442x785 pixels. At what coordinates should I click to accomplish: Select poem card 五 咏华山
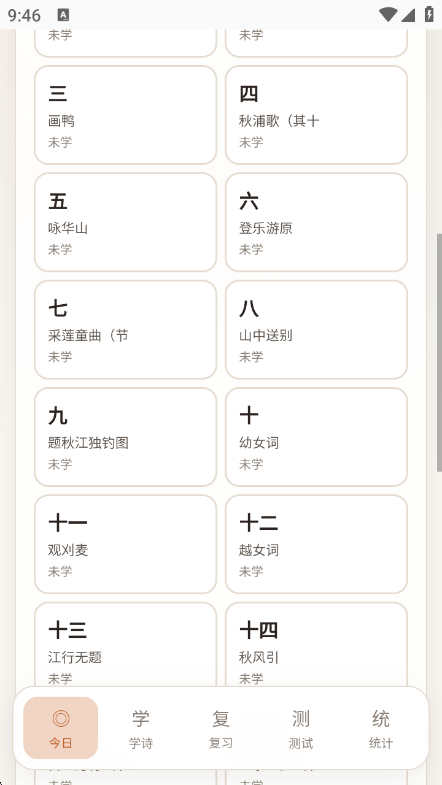click(126, 222)
